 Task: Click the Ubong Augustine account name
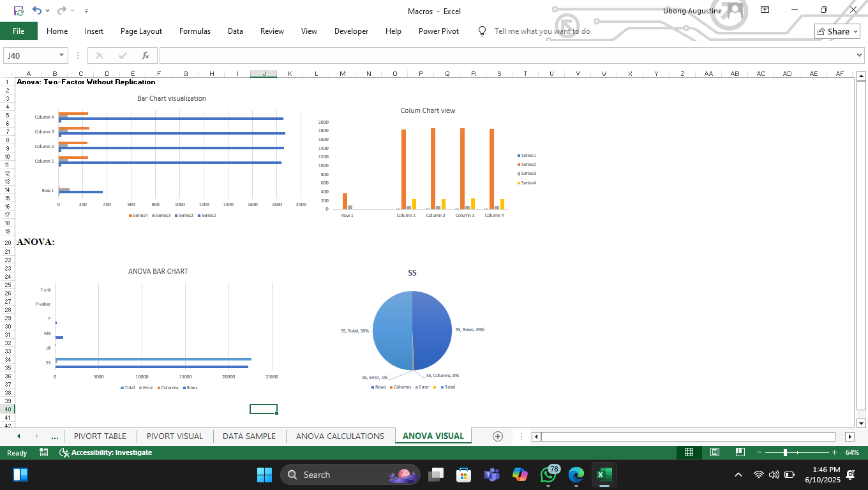coord(692,11)
